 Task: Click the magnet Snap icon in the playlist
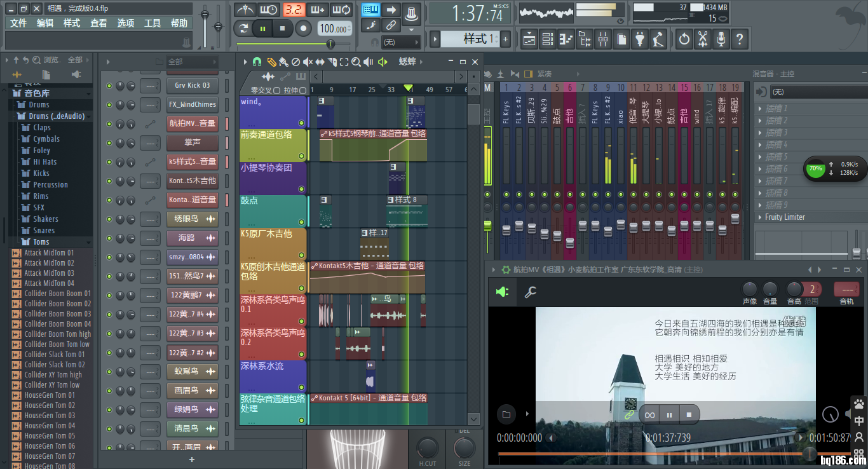coord(257,62)
